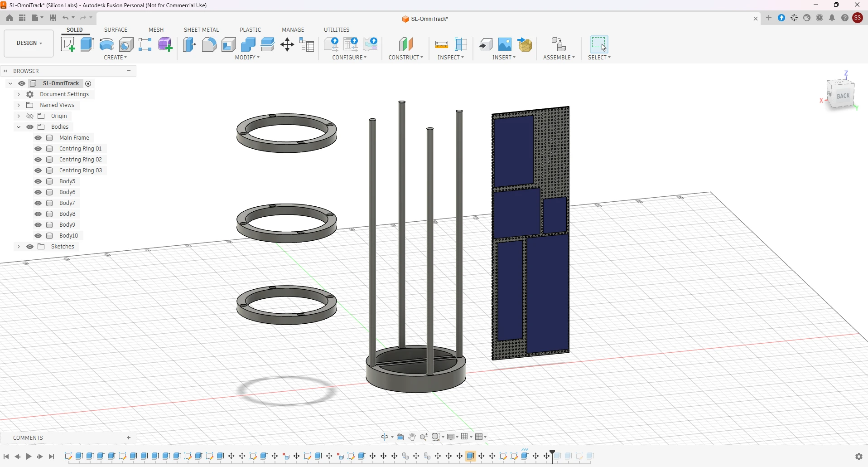Collapse the Bodies folder

[19, 127]
